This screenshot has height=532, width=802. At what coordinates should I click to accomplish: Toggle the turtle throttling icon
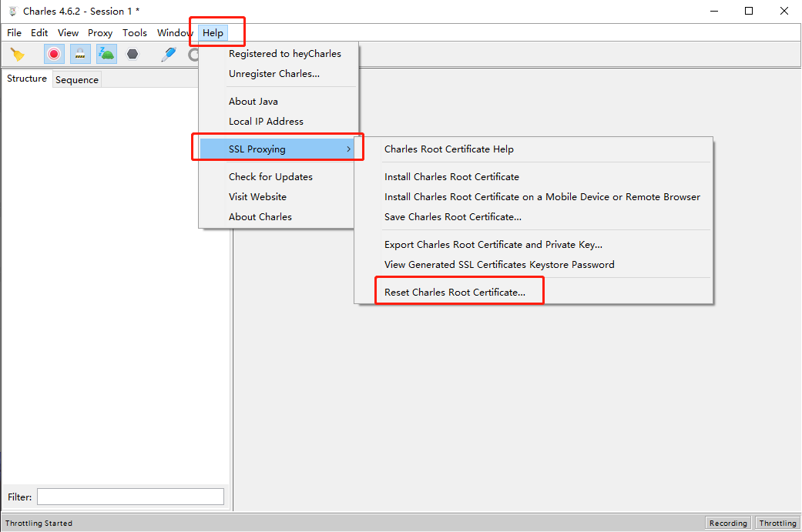(106, 54)
